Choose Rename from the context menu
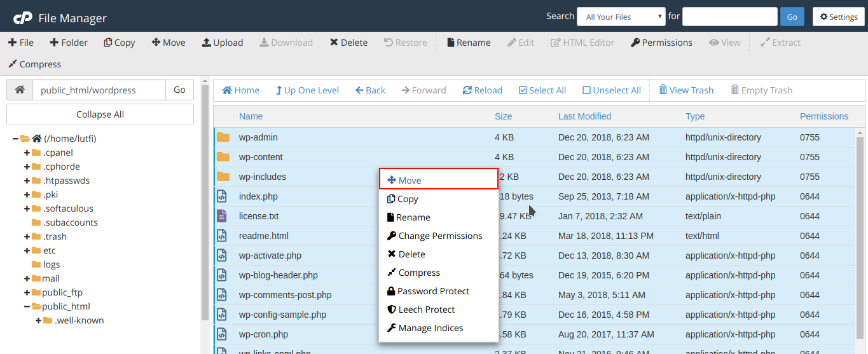This screenshot has width=868, height=354. point(438,217)
